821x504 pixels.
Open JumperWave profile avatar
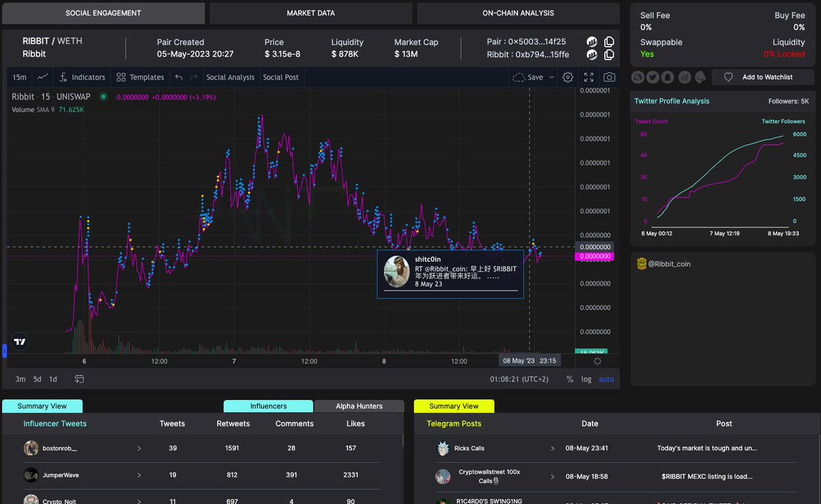pos(31,475)
